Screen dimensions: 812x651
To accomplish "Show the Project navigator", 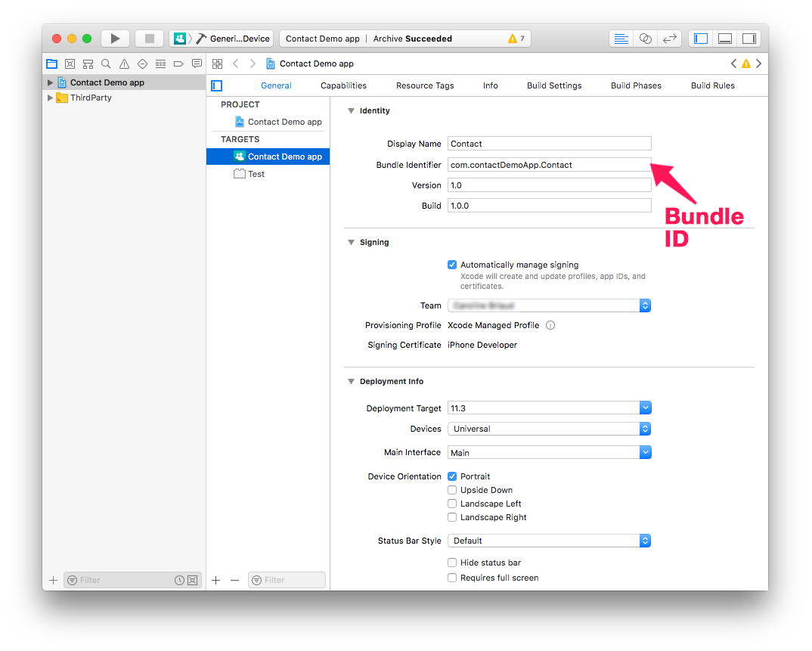I will pos(51,64).
